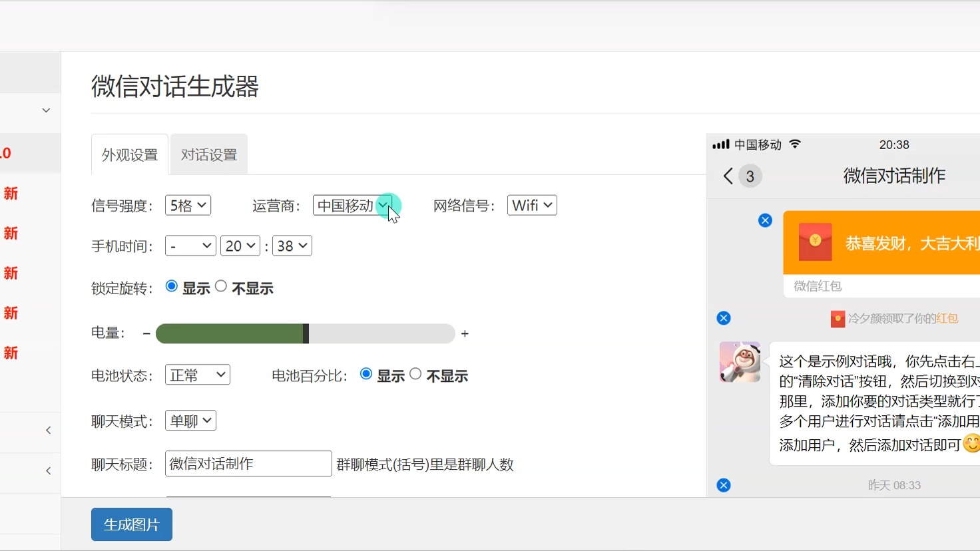This screenshot has width=980, height=551.
Task: Expand the lower left-pointing sidebar chevron
Action: [48, 471]
